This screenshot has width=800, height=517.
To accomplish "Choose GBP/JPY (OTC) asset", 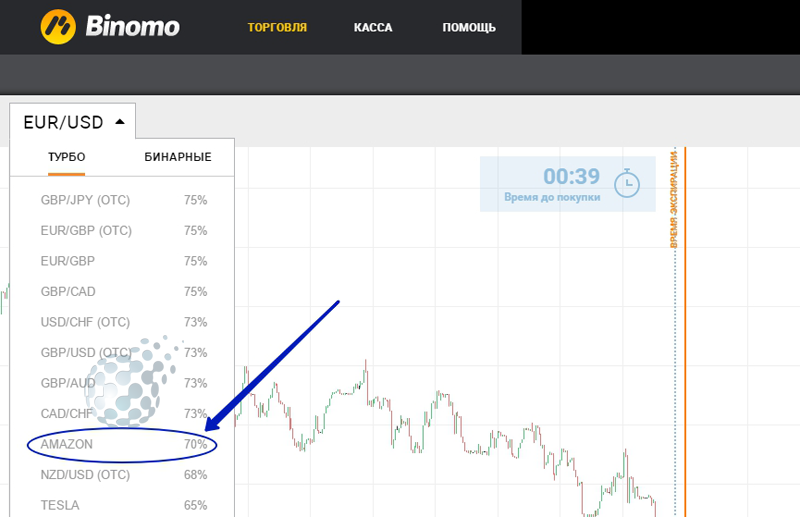I will (122, 200).
